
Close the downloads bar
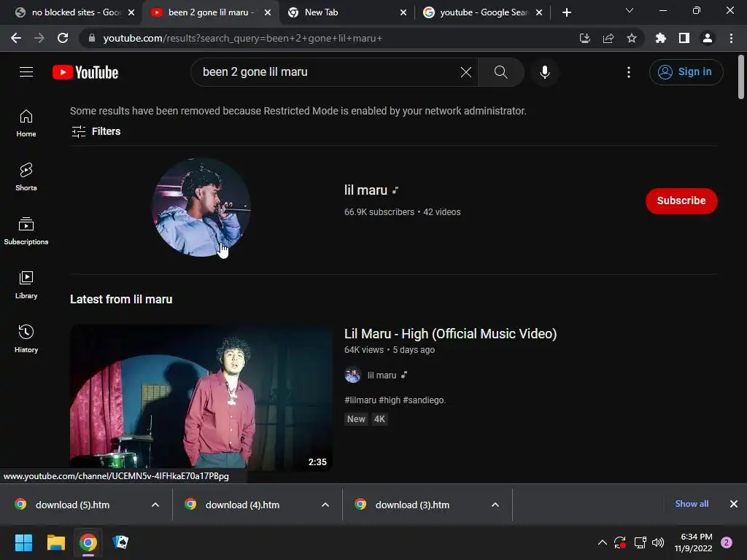[x=734, y=504]
